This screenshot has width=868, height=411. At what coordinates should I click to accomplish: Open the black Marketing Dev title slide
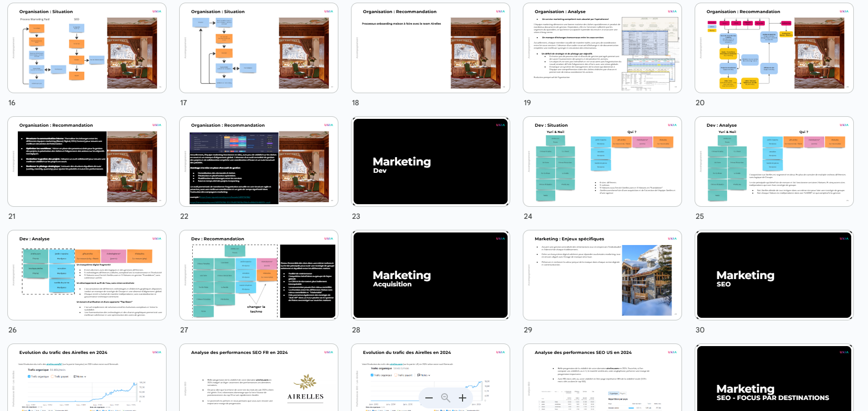431,162
